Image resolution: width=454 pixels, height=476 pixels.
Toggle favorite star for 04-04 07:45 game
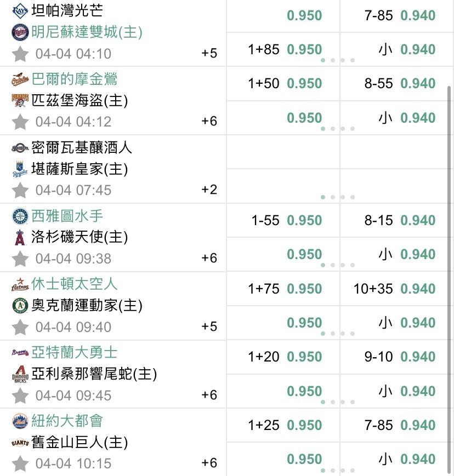click(20, 190)
